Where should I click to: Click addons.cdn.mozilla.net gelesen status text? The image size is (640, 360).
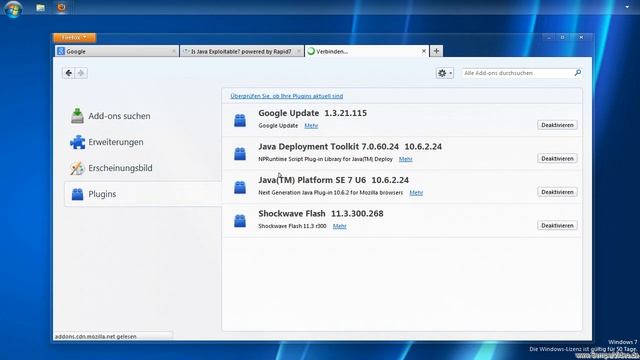96,337
